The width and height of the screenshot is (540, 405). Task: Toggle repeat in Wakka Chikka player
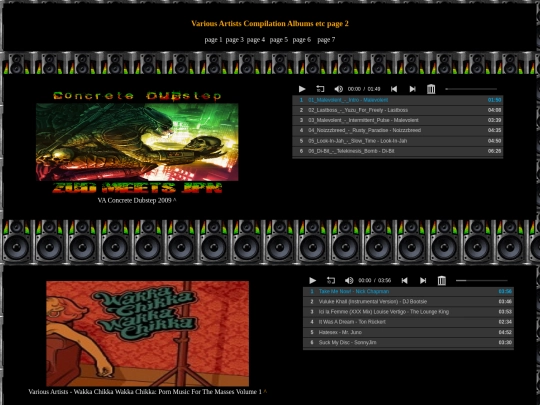tap(331, 281)
